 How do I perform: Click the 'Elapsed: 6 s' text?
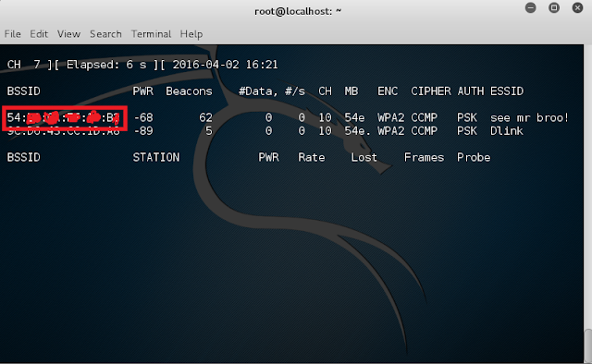tap(106, 65)
